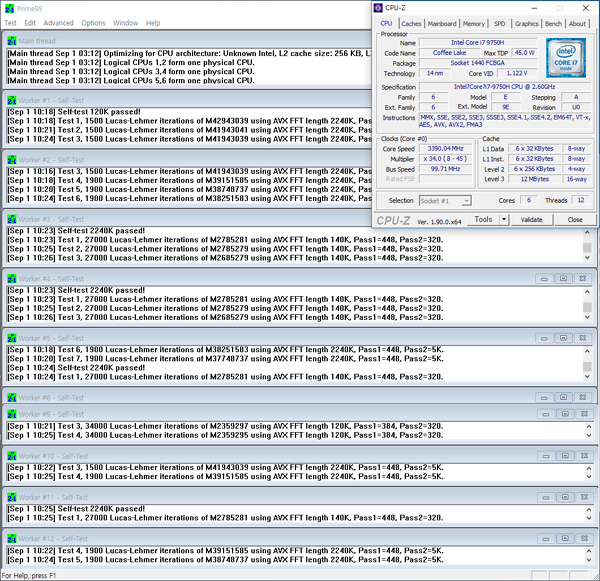Click the Multiplier value x 34.0
This screenshot has height=581, width=600.
pyautogui.click(x=445, y=158)
